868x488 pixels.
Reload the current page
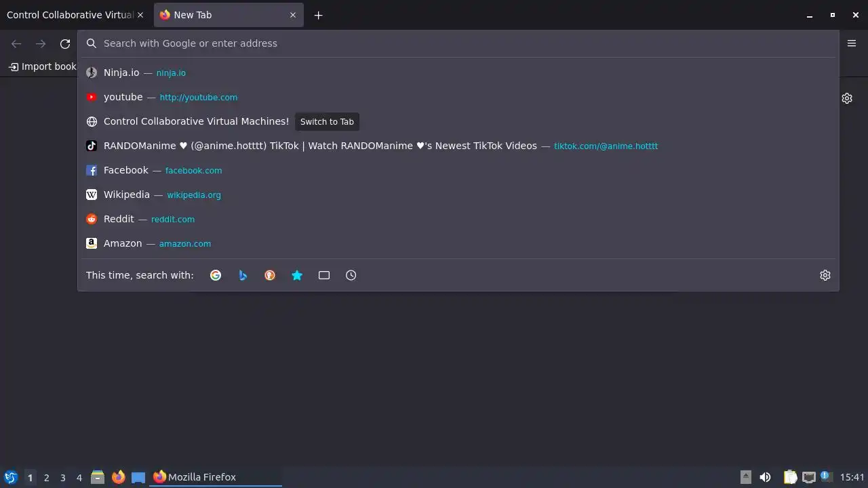[65, 43]
